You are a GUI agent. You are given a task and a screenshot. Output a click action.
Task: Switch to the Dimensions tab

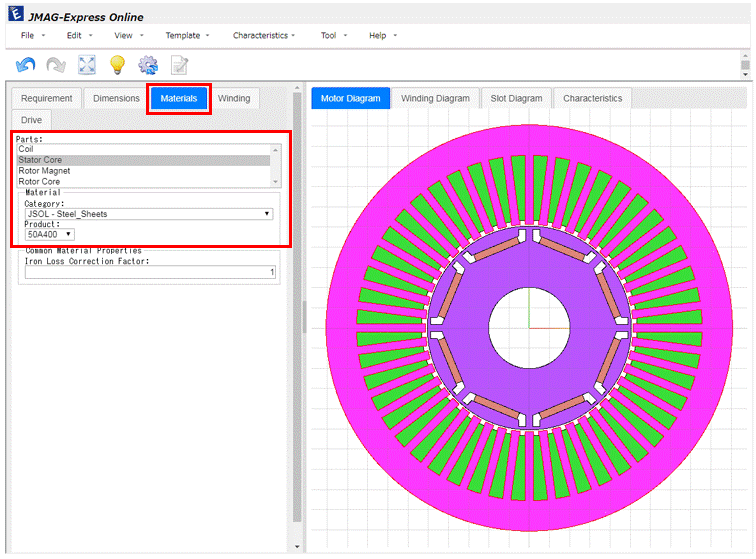[x=116, y=98]
